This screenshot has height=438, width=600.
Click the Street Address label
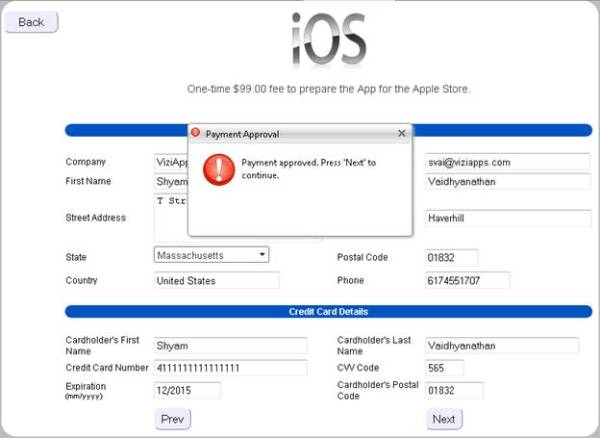pyautogui.click(x=96, y=218)
